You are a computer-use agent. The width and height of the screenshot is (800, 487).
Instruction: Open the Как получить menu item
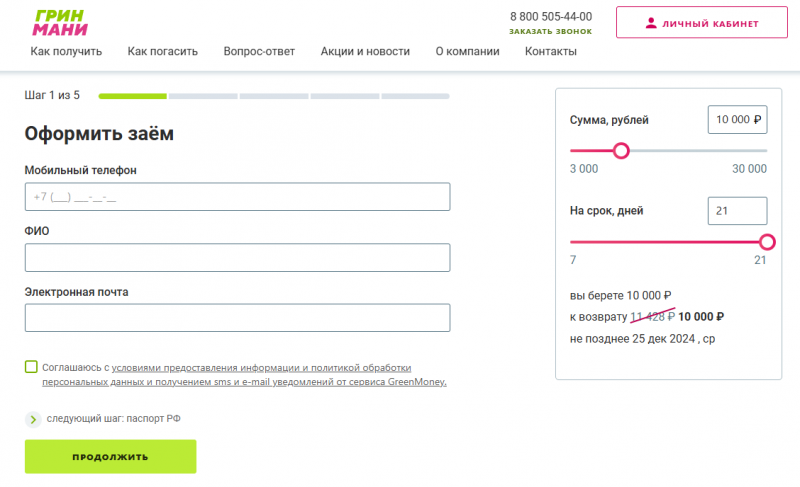(x=66, y=52)
